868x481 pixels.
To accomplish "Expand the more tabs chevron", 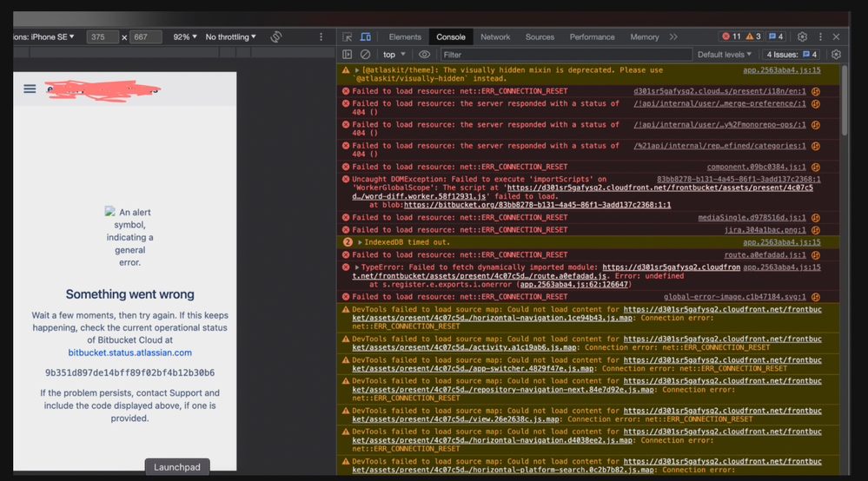I will (673, 37).
